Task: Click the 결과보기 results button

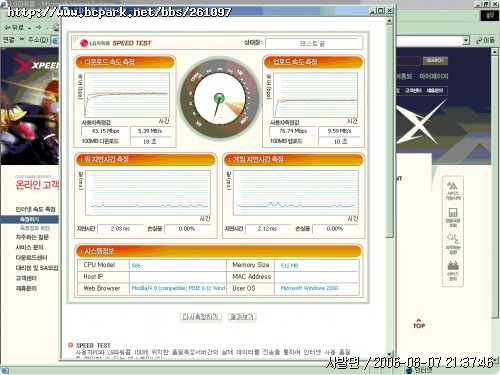Action: point(242,317)
